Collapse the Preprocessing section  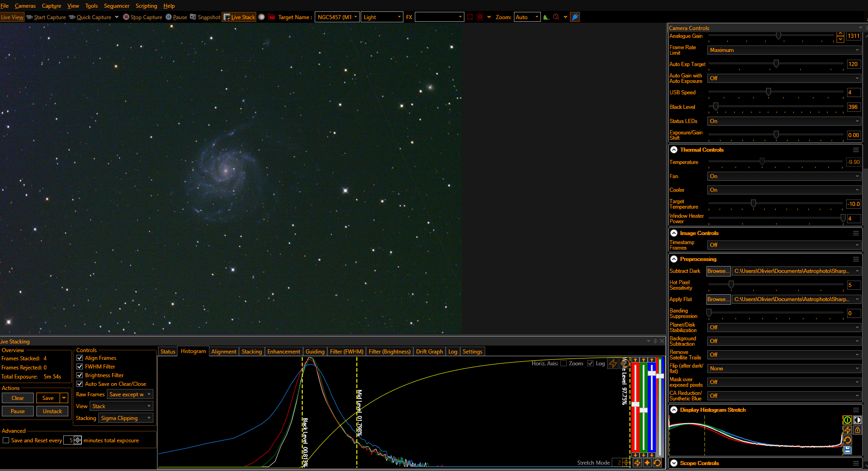(x=674, y=259)
